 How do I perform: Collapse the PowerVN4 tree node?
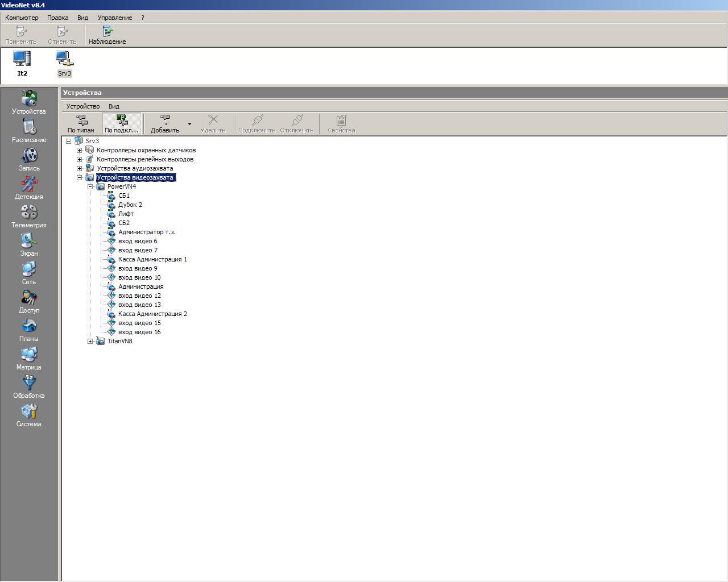click(x=90, y=186)
